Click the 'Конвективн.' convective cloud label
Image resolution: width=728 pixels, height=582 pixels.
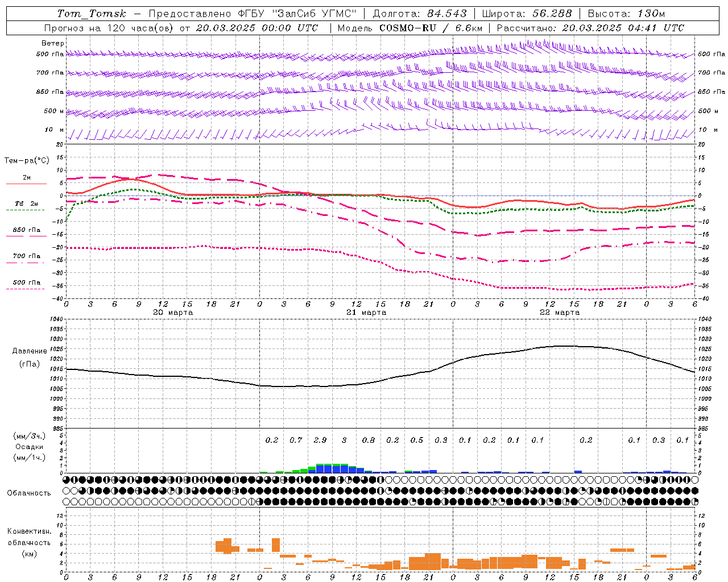click(29, 531)
